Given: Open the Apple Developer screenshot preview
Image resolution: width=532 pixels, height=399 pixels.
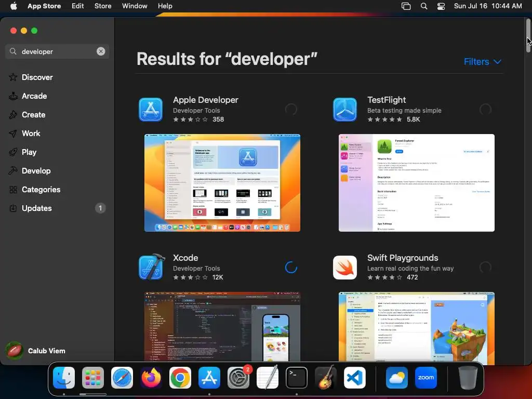Looking at the screenshot, I should [x=222, y=183].
